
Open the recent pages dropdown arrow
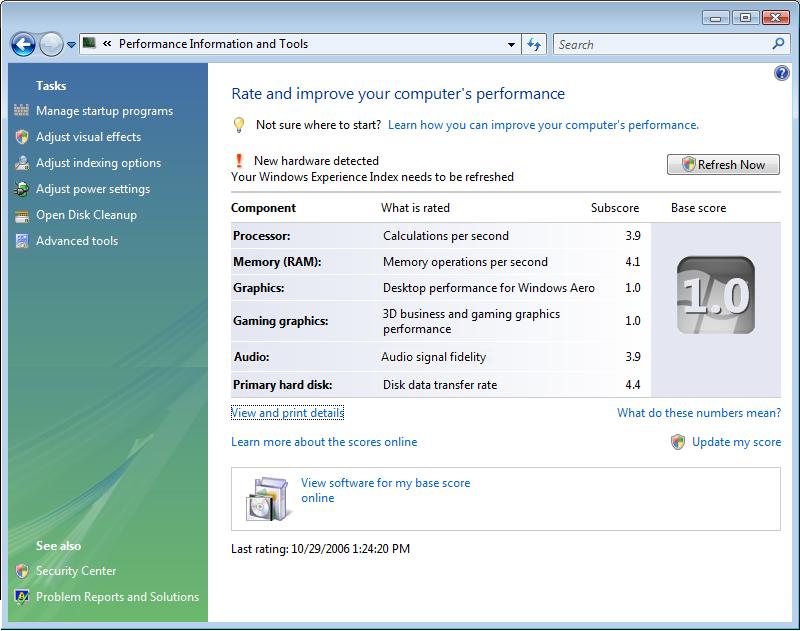[71, 45]
